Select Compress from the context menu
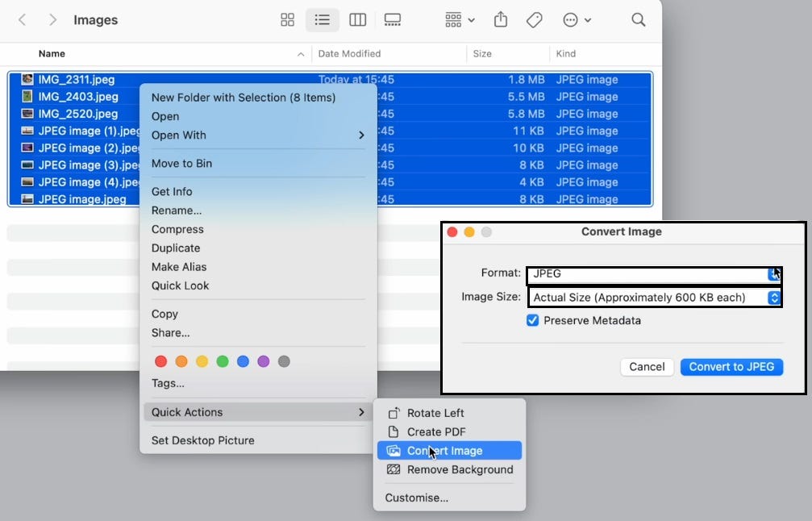The width and height of the screenshot is (812, 521). tap(177, 229)
